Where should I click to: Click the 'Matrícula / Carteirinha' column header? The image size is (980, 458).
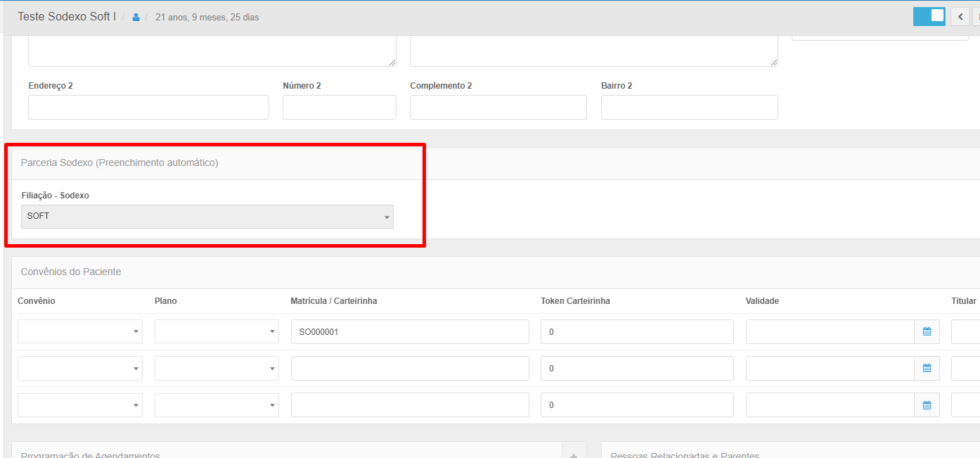point(334,301)
